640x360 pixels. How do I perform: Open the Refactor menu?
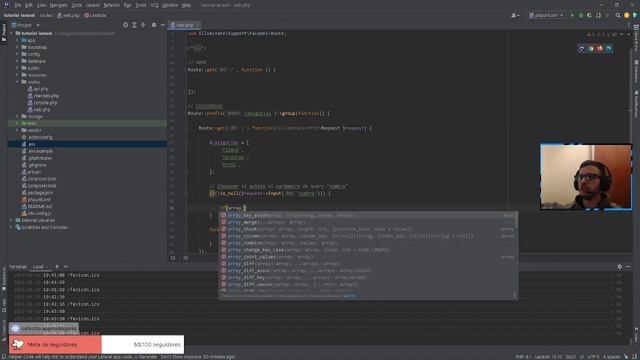point(111,5)
